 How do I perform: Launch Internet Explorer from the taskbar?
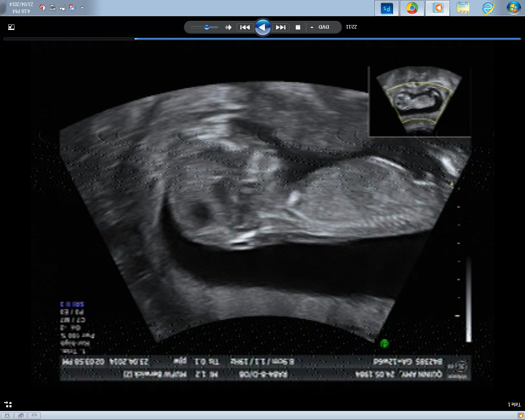(488, 8)
